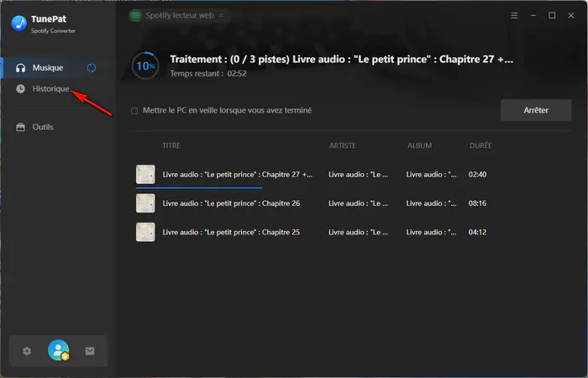
Task: Click the mail envelope icon
Action: [x=90, y=351]
